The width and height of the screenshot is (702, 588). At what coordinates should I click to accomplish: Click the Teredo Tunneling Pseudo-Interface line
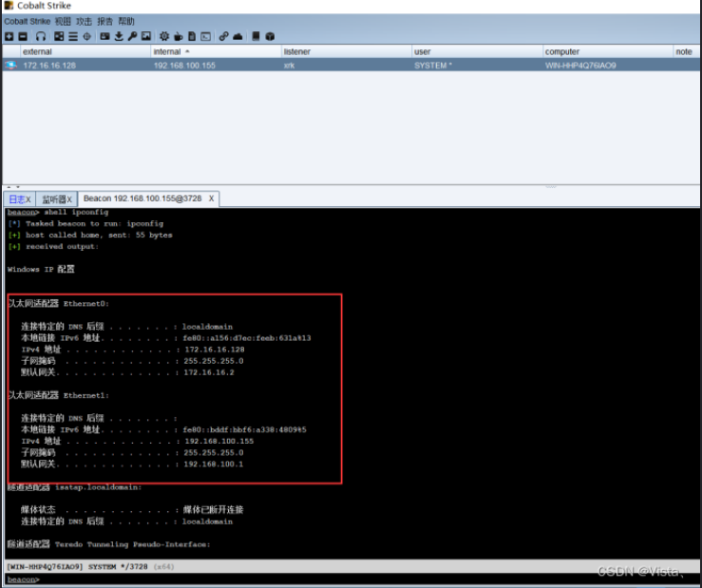pyautogui.click(x=108, y=544)
